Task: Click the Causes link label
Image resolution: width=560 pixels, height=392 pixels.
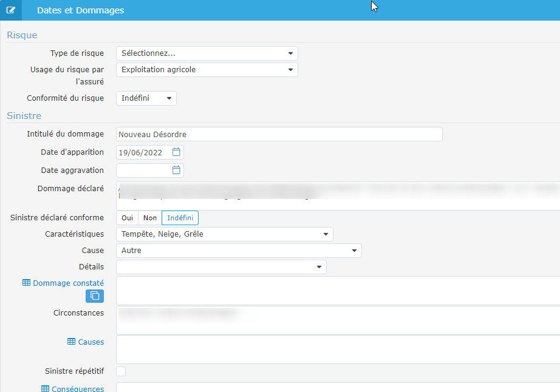Action: tap(91, 342)
